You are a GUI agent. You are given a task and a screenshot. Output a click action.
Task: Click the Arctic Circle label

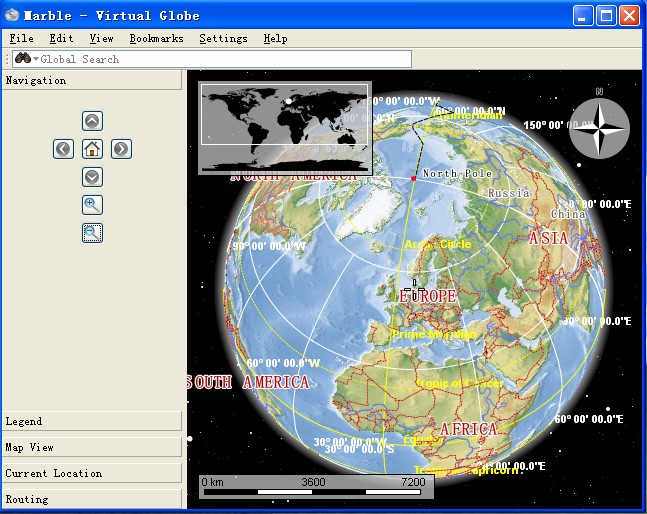437,244
